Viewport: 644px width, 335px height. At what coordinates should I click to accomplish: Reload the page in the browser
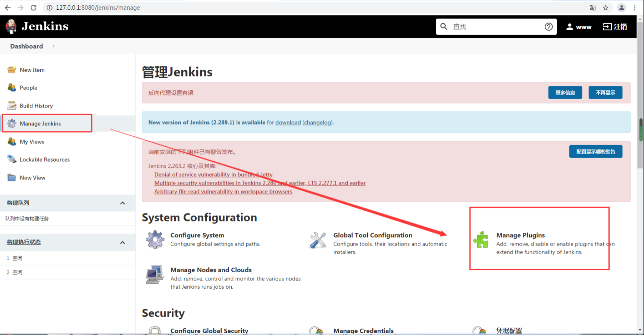coord(34,7)
